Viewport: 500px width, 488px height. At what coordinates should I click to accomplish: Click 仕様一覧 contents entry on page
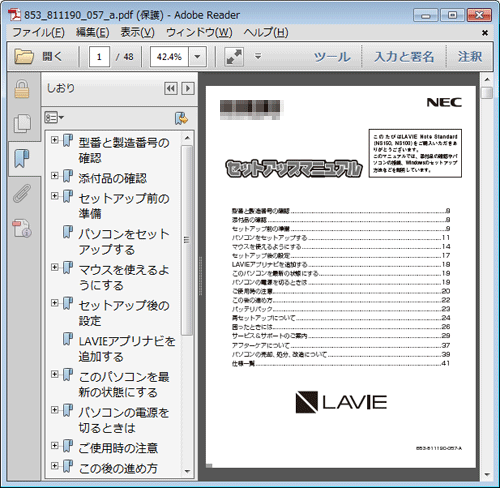[x=341, y=363]
